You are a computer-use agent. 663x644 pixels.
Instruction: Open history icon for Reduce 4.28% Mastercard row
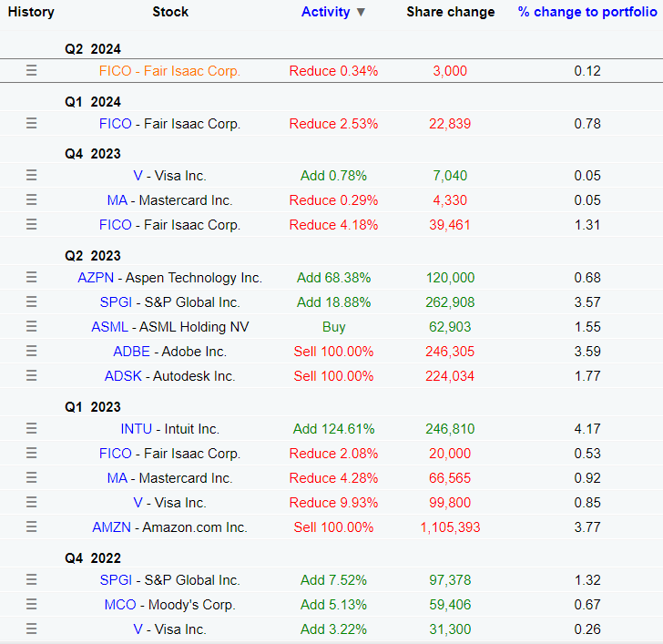pyautogui.click(x=31, y=477)
